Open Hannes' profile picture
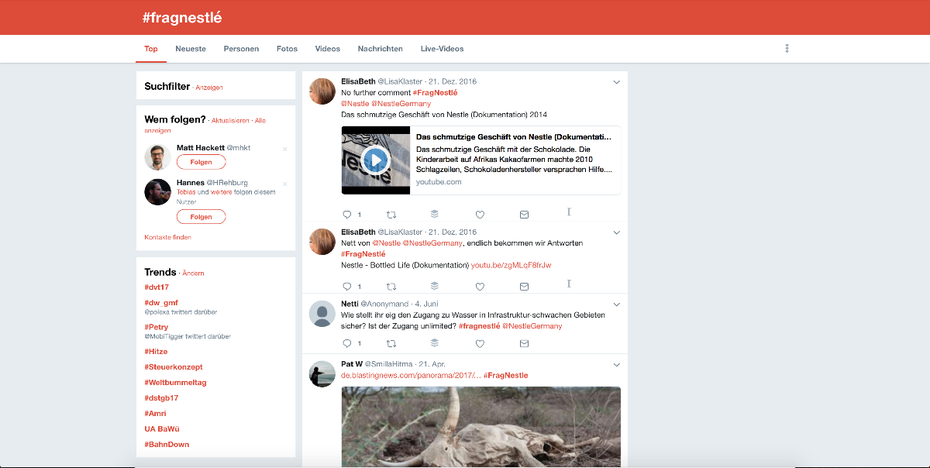This screenshot has height=468, width=930. coord(158,192)
